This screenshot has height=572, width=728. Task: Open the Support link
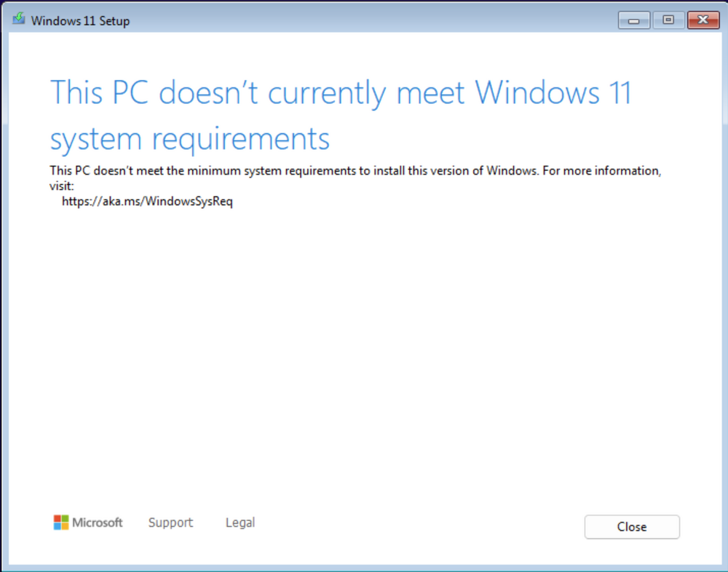(170, 523)
